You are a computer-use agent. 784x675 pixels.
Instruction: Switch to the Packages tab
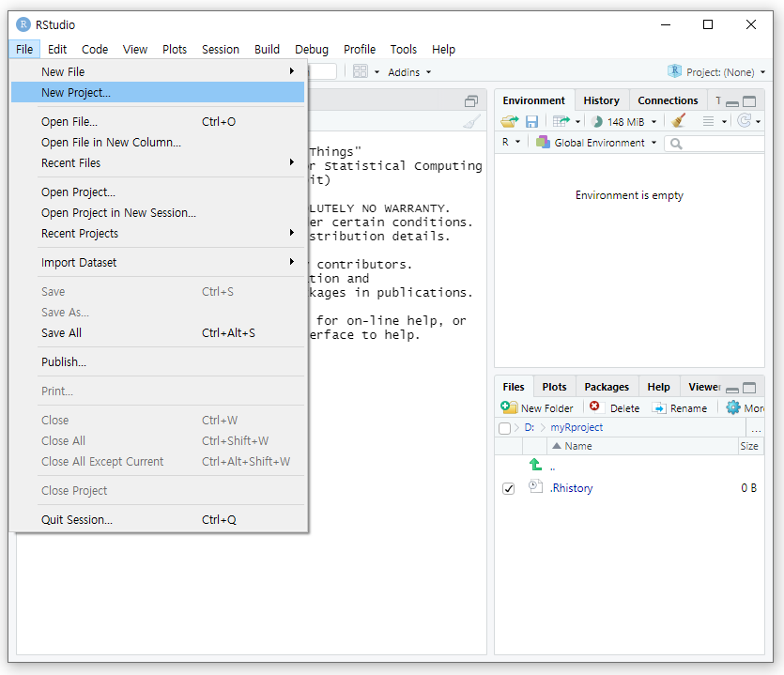pyautogui.click(x=607, y=387)
